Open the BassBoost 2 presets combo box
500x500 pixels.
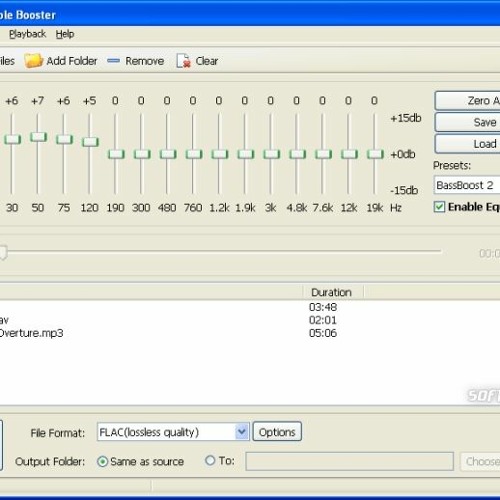tap(467, 185)
